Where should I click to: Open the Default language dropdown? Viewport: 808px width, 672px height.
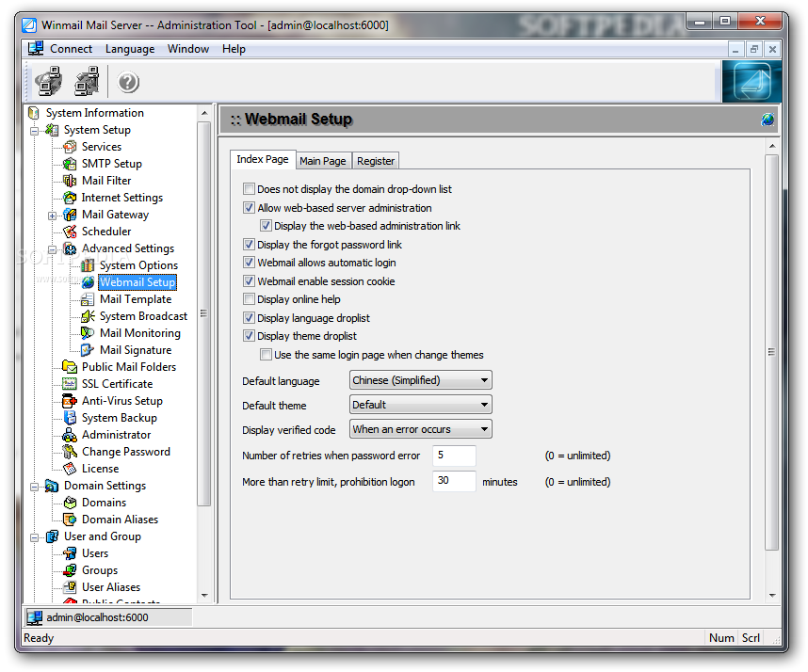[421, 380]
